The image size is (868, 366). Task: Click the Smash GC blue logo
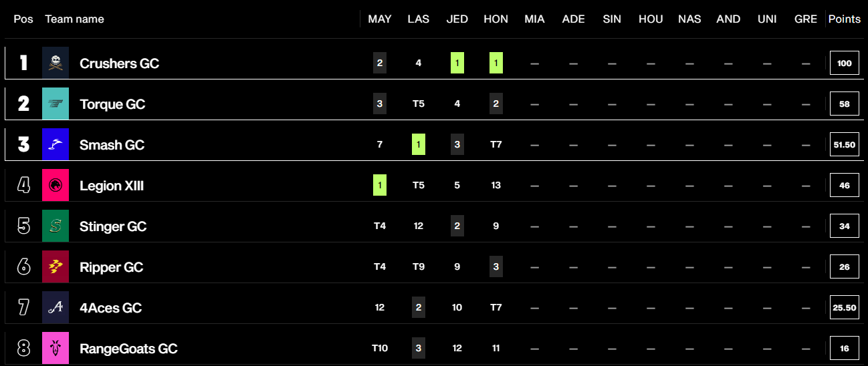tap(56, 145)
